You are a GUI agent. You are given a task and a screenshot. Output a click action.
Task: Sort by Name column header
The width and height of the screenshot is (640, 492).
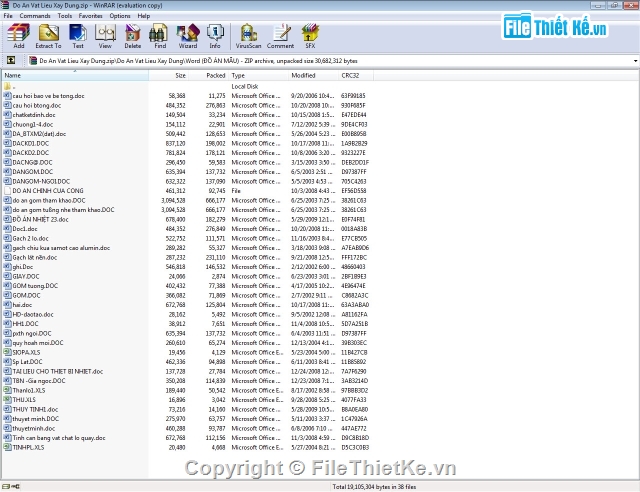tap(75, 76)
